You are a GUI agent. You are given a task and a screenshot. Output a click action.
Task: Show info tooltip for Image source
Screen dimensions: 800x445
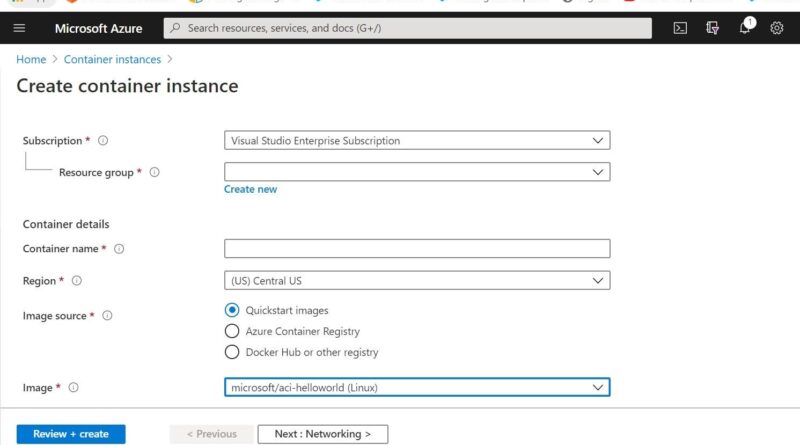tap(107, 315)
